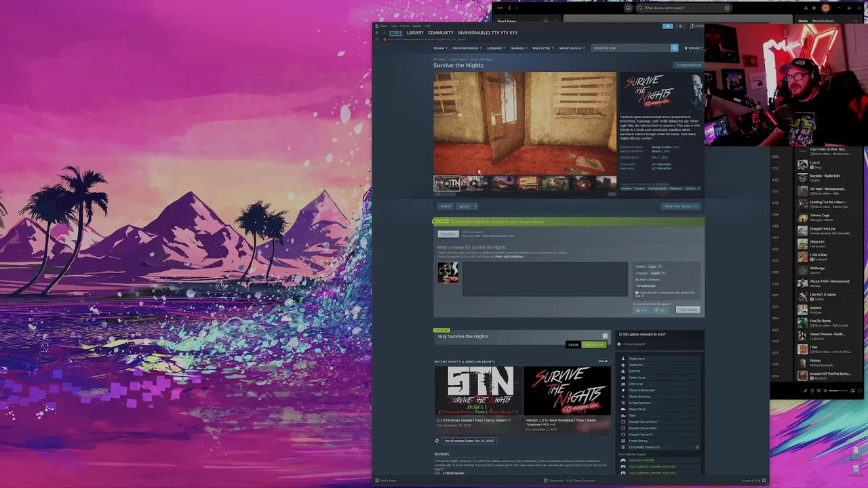Click the Xbox Controller support icon
Screen dimensions: 868x488
pos(623,460)
